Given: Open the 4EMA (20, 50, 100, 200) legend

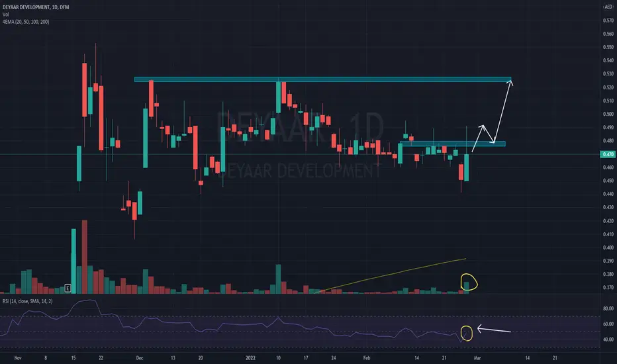Looking at the screenshot, I should (x=26, y=22).
